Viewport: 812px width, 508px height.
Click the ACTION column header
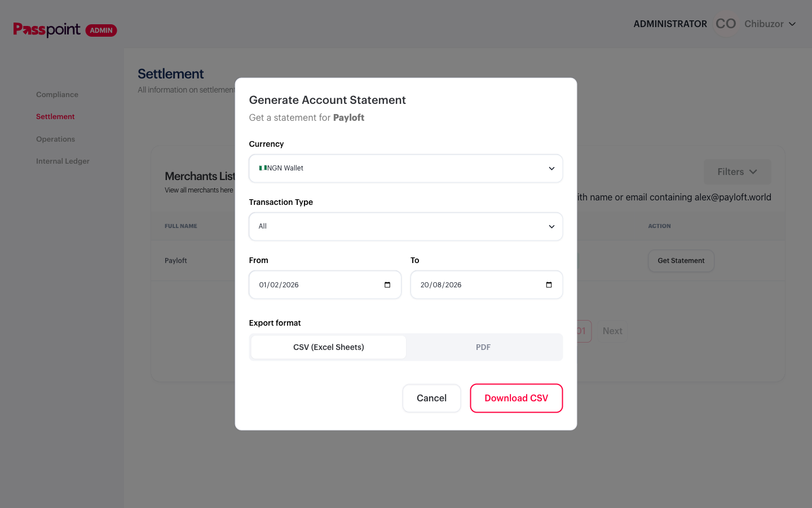[659, 226]
